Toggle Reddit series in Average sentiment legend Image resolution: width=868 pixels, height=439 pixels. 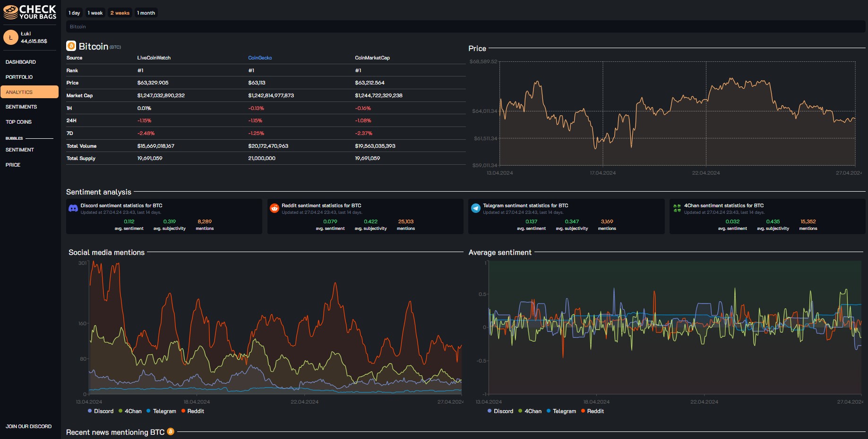(x=593, y=411)
